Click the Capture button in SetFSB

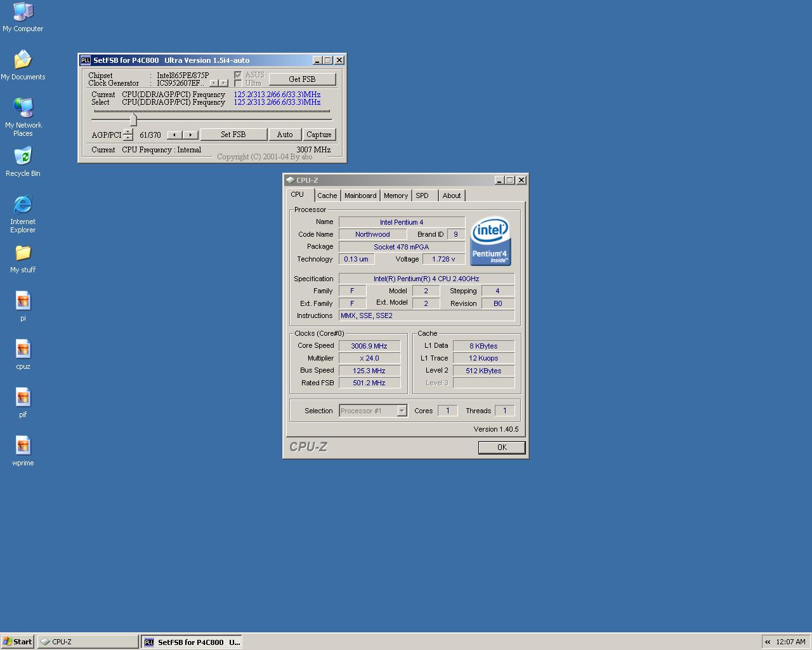coord(319,135)
